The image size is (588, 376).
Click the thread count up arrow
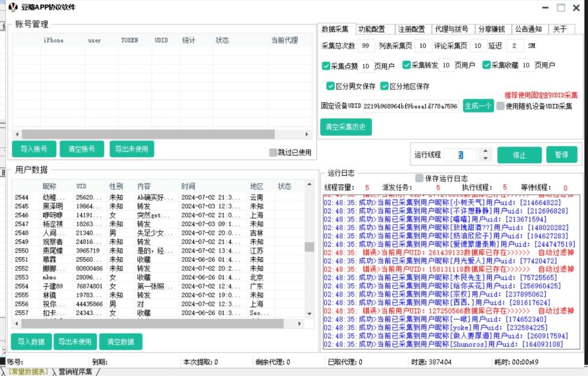486,152
